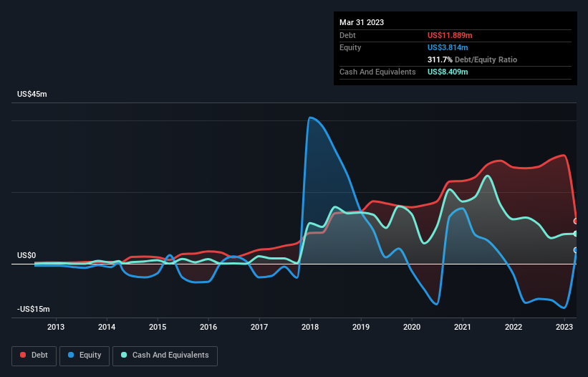Click the Mar 31 2023 tooltip date

click(x=362, y=22)
